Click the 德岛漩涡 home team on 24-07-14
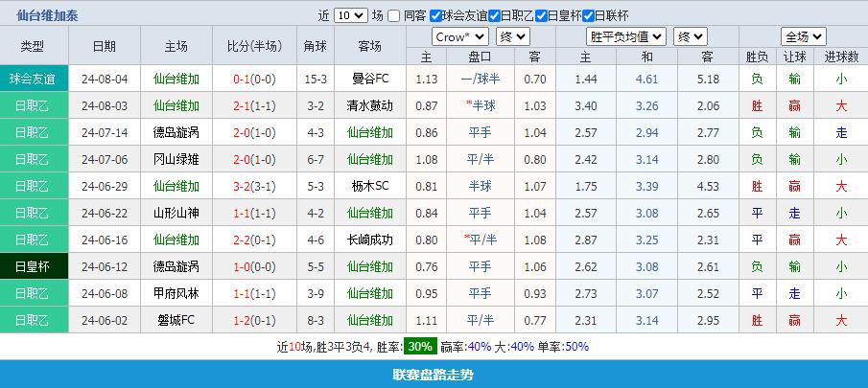This screenshot has width=868, height=388. 176,132
